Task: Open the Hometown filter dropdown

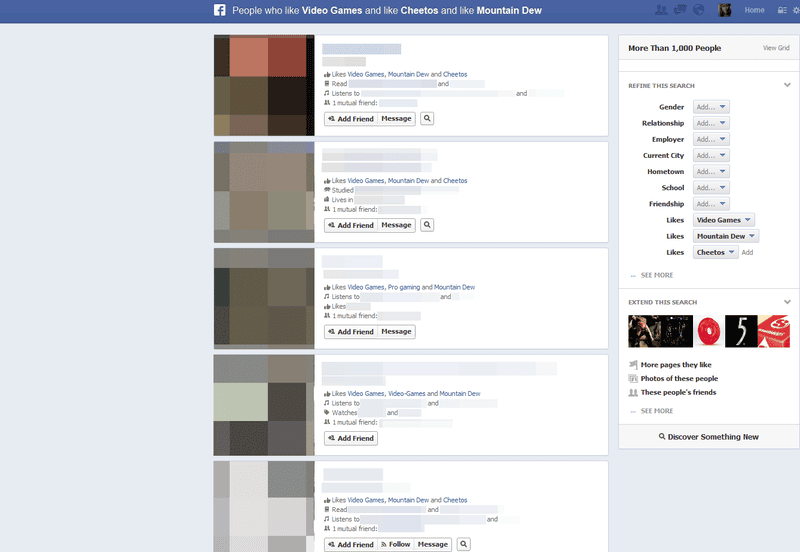Action: pos(711,171)
